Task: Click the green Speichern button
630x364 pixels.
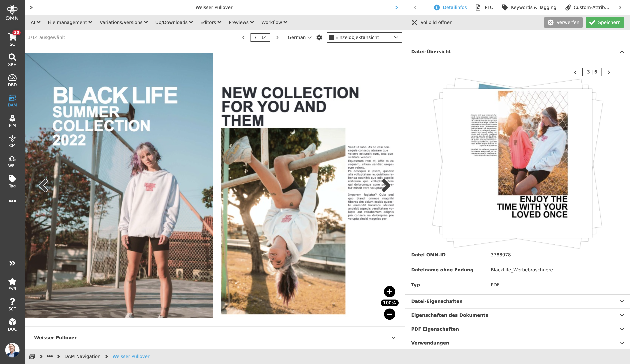Action: tap(604, 22)
